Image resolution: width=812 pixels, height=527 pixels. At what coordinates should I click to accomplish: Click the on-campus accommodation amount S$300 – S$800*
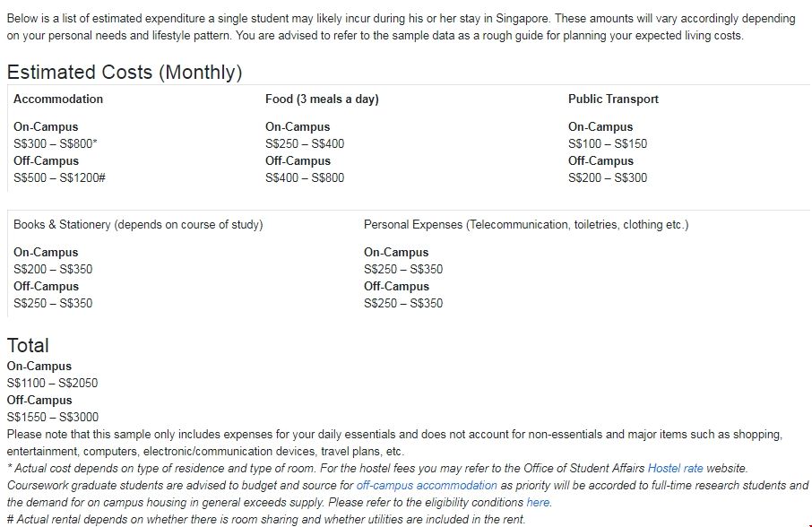pyautogui.click(x=56, y=143)
